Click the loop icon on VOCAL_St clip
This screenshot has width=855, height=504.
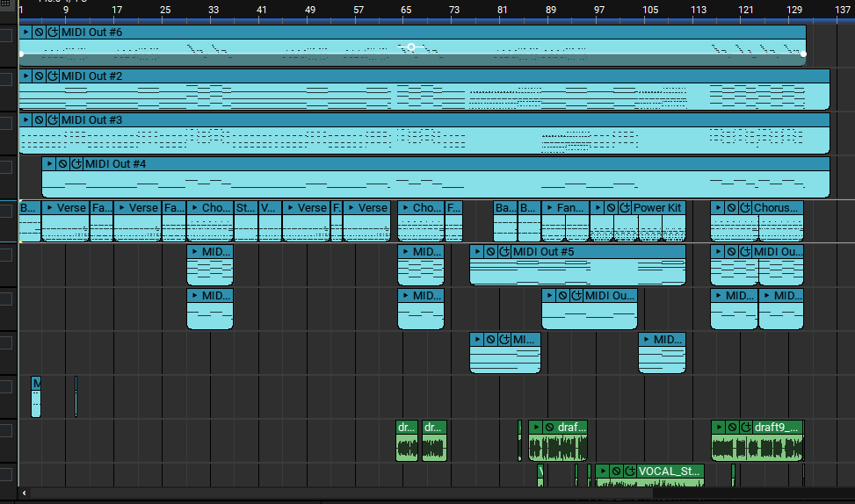(630, 471)
